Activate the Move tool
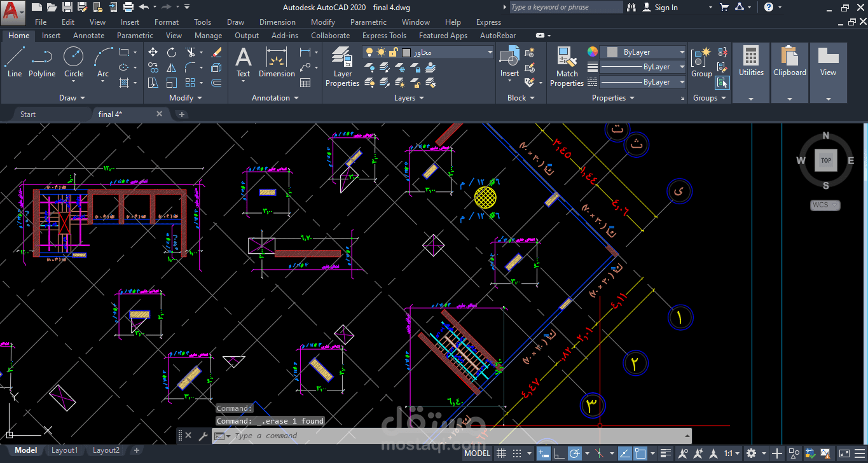Image resolution: width=868 pixels, height=463 pixels. [x=153, y=52]
